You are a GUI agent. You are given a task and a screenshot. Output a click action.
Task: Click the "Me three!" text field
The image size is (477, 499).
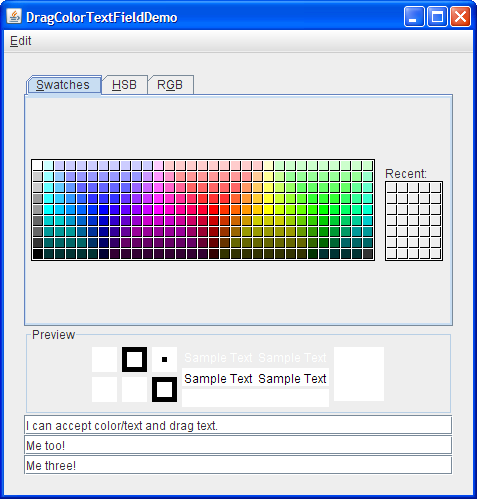(x=238, y=465)
